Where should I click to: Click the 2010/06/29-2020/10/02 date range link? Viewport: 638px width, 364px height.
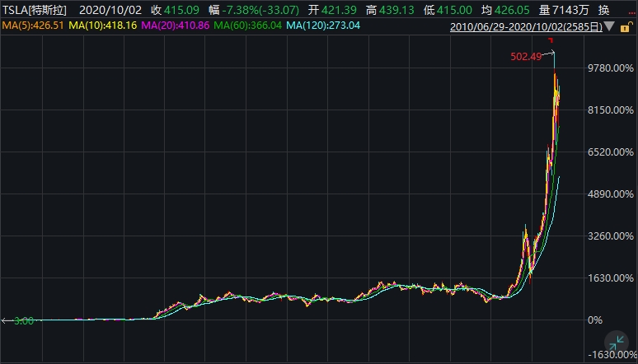(x=526, y=27)
